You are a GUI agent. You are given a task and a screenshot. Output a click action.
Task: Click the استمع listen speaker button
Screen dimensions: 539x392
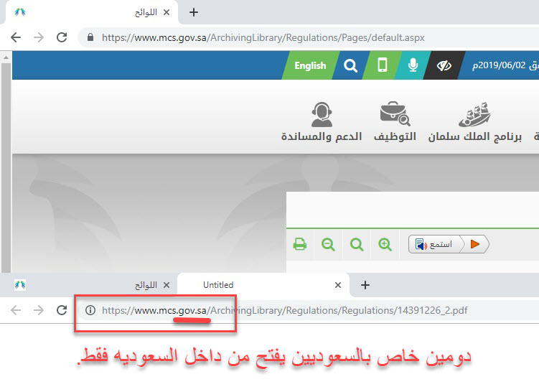coord(434,245)
